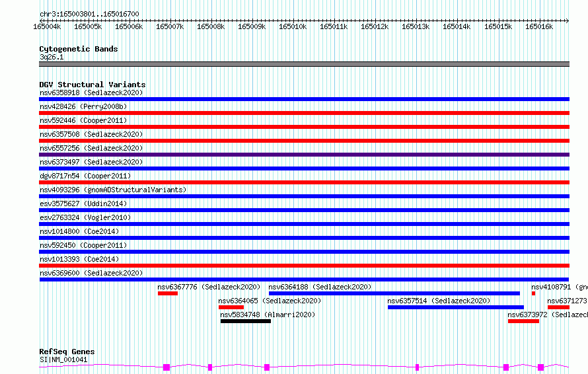Image resolution: width=588 pixels, height=374 pixels.
Task: Open the esv3575627 (Uddin2014) entry
Action: pyautogui.click(x=83, y=204)
